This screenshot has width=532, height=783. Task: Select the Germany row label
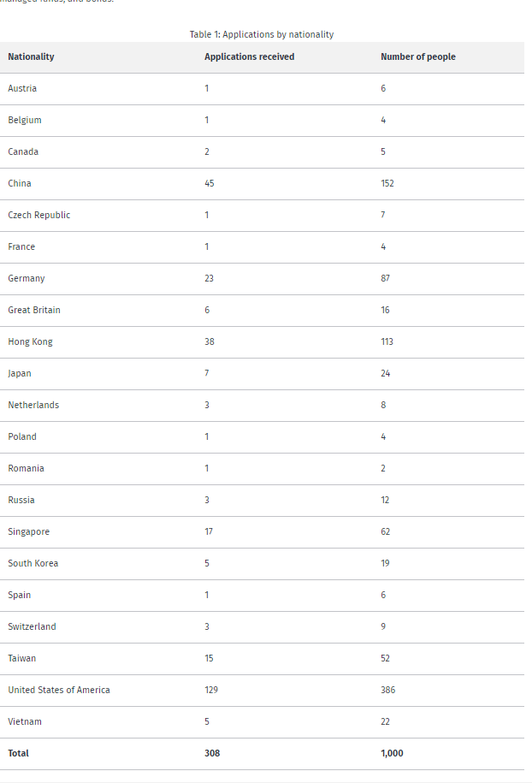tap(26, 279)
